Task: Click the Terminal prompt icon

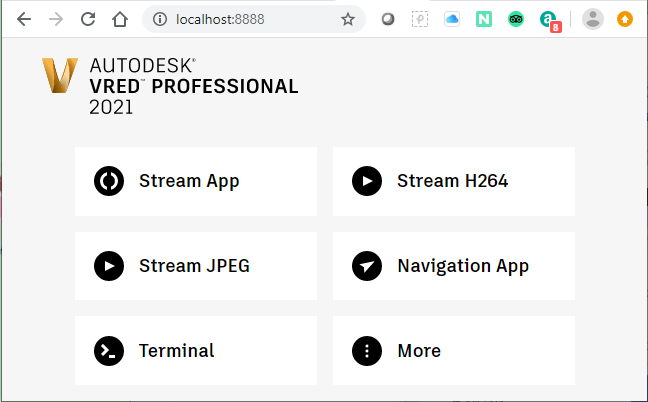Action: 109,351
